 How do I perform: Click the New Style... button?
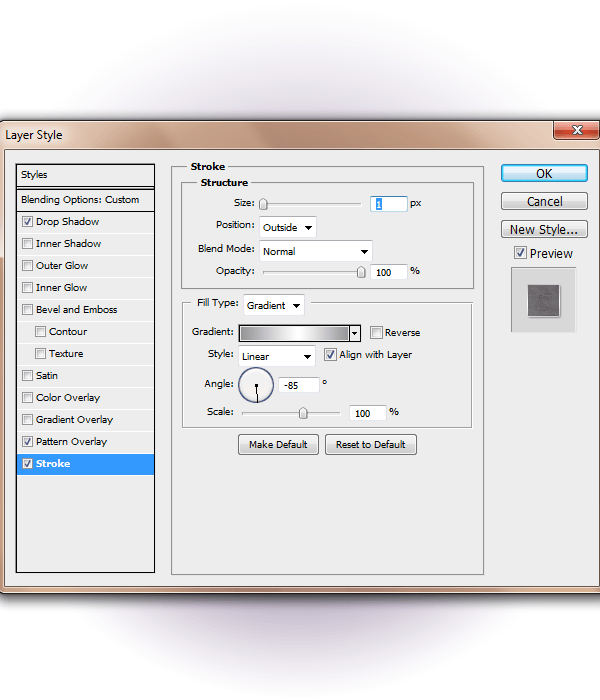point(544,229)
